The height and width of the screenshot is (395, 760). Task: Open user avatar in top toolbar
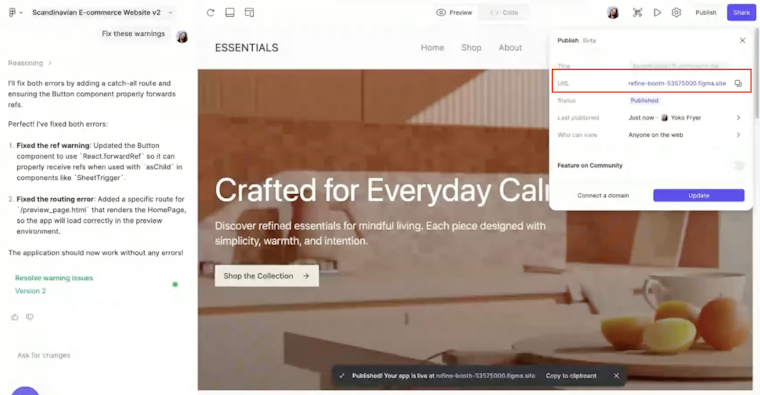tap(613, 13)
